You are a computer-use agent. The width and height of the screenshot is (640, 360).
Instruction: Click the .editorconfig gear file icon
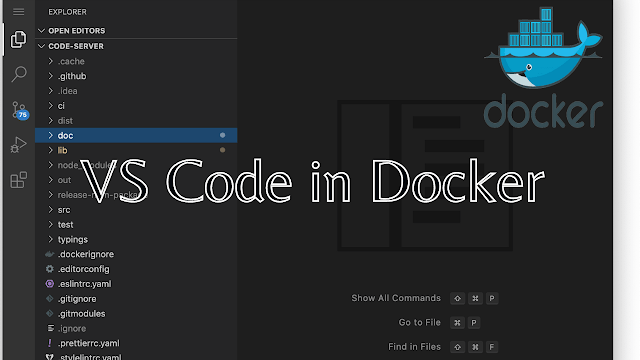pyautogui.click(x=49, y=269)
